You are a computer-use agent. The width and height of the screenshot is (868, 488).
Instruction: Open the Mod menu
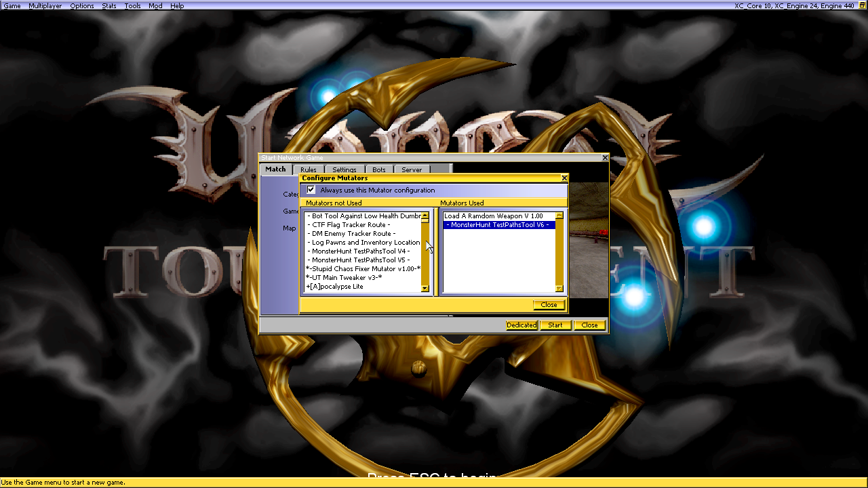pos(155,5)
